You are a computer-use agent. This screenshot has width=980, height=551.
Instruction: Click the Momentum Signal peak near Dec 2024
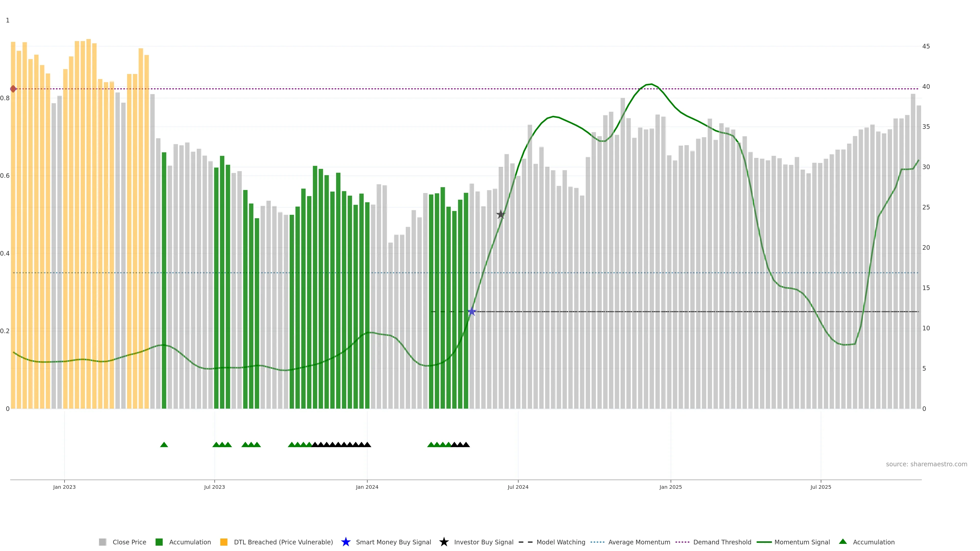651,84
